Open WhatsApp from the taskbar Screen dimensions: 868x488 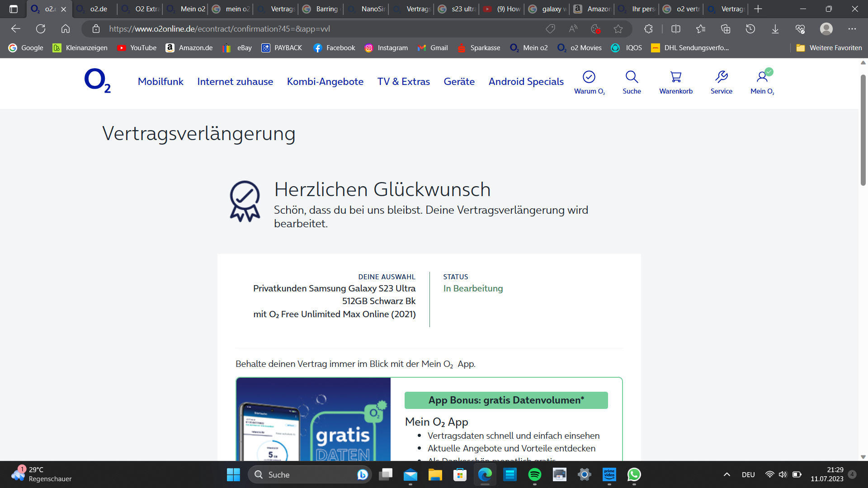pos(634,474)
